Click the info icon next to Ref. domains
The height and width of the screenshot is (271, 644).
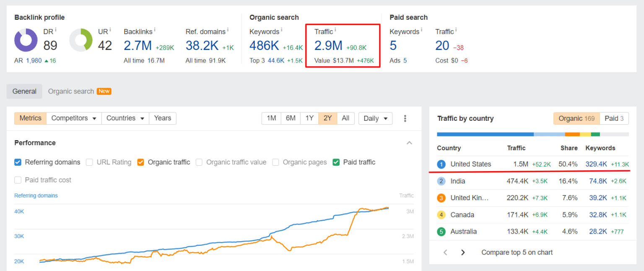(x=229, y=30)
